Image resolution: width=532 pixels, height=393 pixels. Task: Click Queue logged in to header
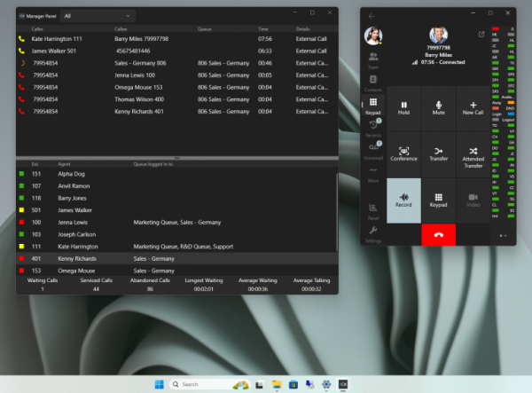coord(153,164)
